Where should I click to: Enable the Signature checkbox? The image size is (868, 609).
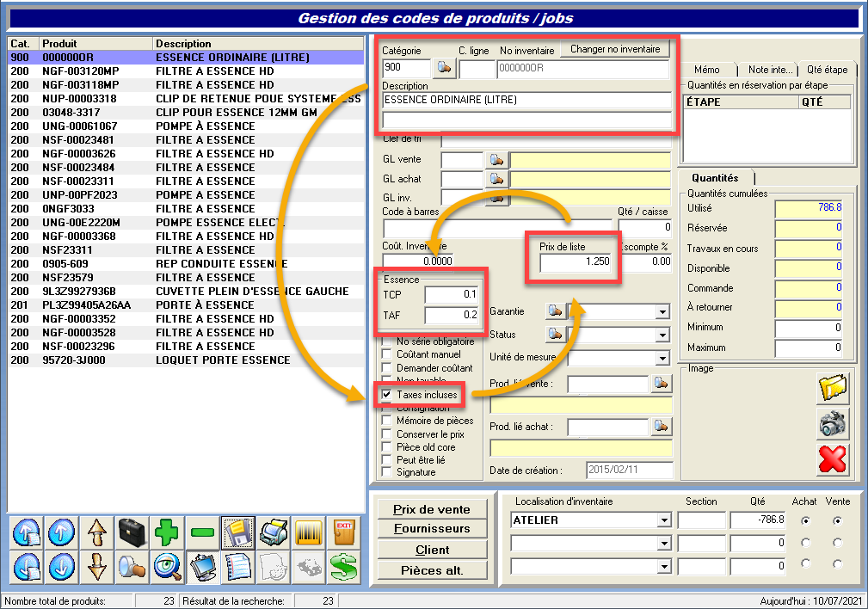pos(387,472)
